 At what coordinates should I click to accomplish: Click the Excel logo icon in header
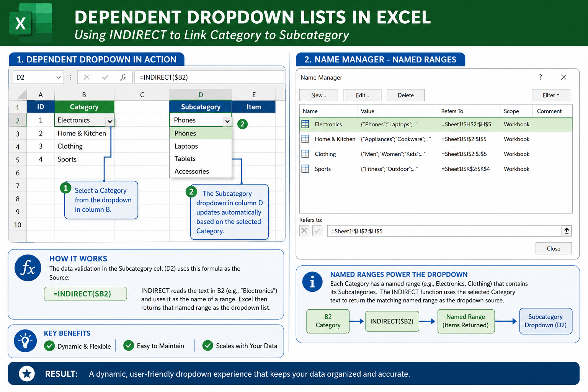31,23
